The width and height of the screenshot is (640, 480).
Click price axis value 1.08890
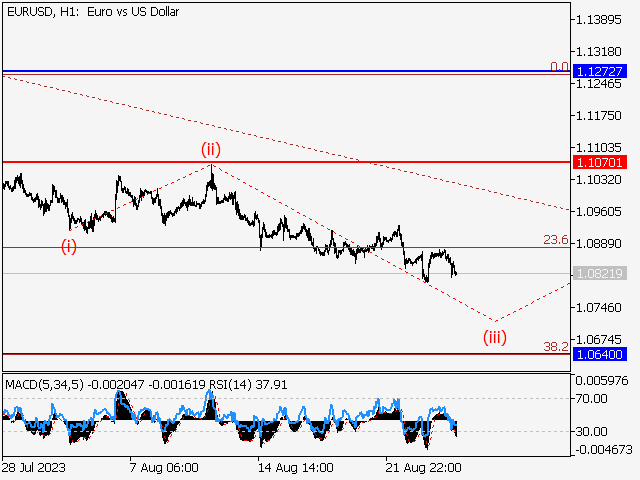point(598,244)
